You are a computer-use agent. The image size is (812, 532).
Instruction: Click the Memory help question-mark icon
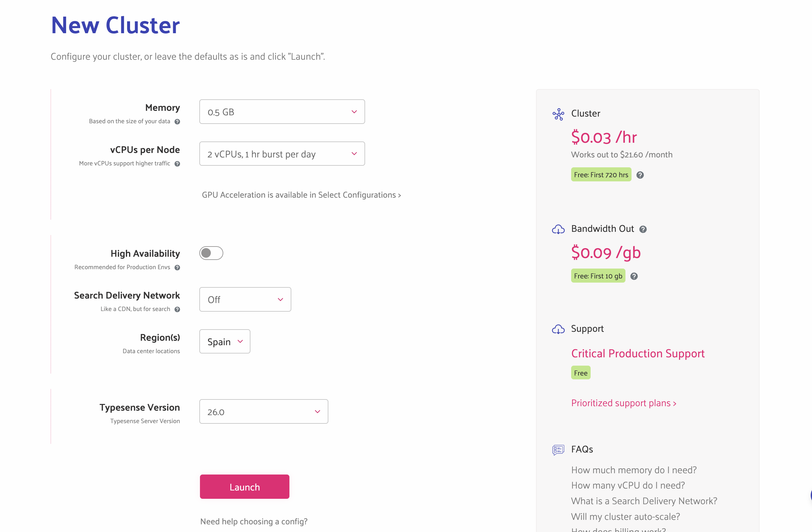point(177,122)
